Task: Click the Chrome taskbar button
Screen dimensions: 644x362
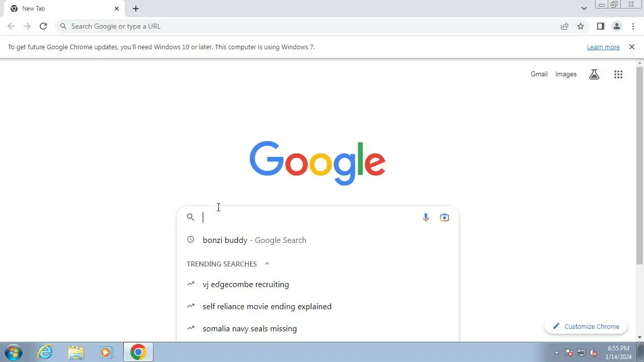Action: (x=138, y=352)
